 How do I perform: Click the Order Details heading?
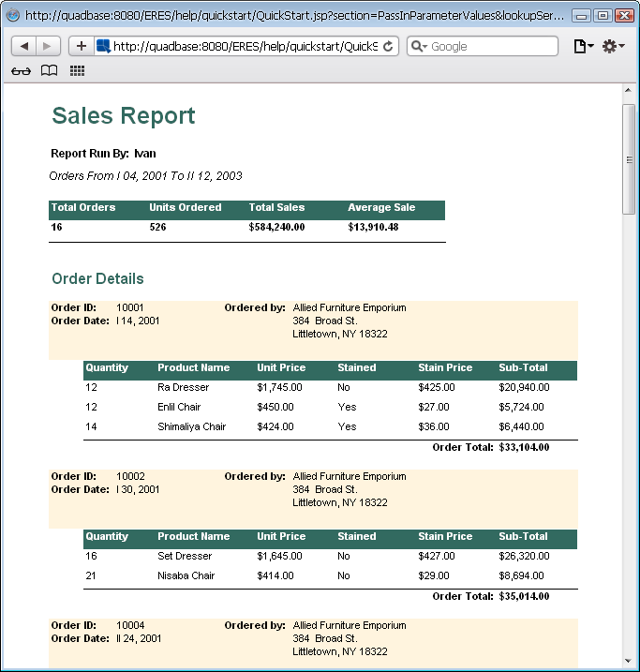point(97,278)
